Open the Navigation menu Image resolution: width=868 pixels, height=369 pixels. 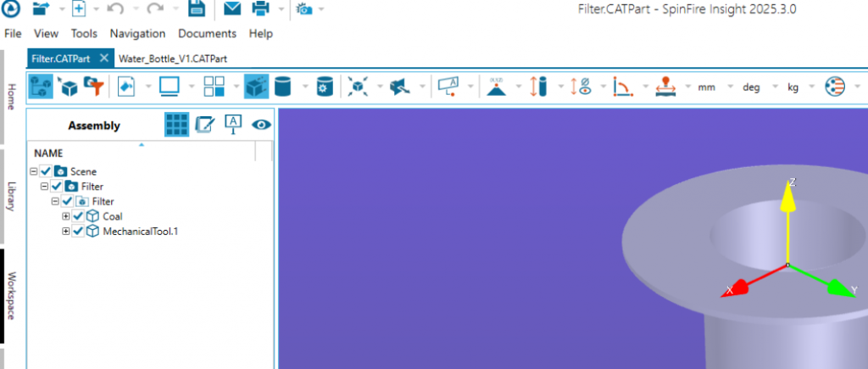point(137,34)
